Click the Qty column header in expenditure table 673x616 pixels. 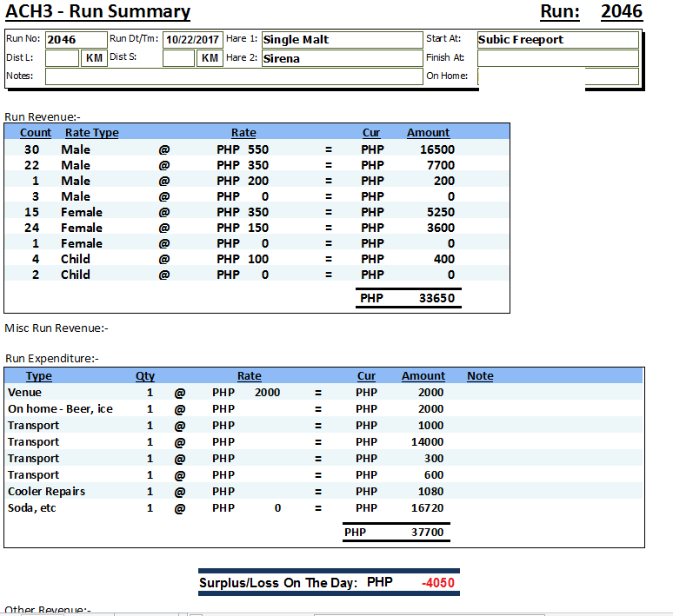coord(145,376)
